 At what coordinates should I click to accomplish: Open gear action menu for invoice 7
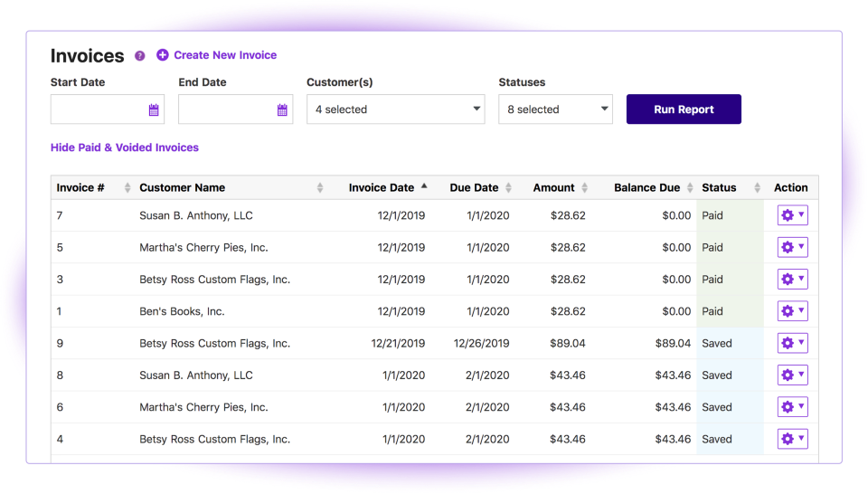pyautogui.click(x=792, y=214)
